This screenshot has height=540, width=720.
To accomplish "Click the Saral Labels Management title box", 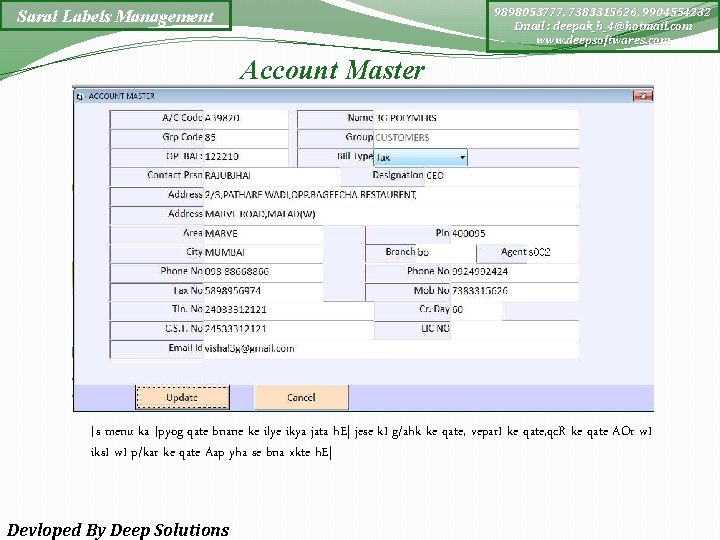I will coord(115,16).
